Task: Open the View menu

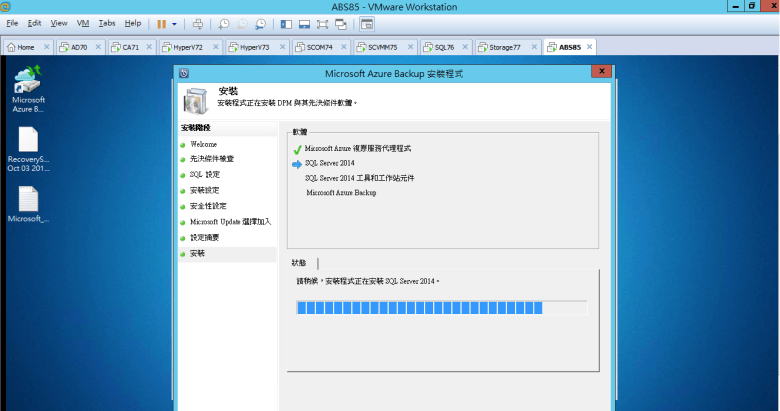Action: click(59, 23)
